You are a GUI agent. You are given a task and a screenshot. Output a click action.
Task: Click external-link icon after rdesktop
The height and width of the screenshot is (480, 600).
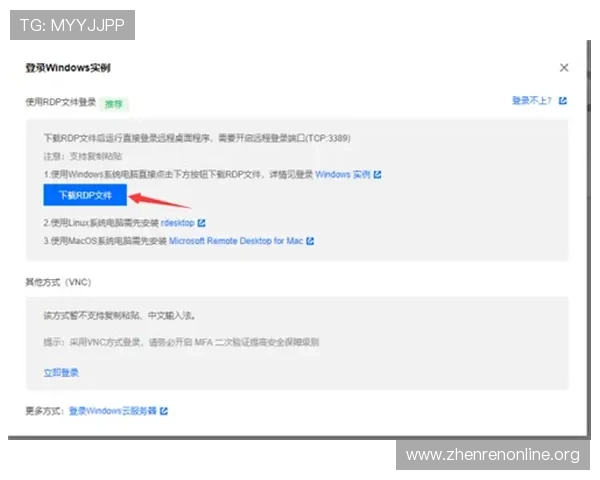[x=201, y=223]
